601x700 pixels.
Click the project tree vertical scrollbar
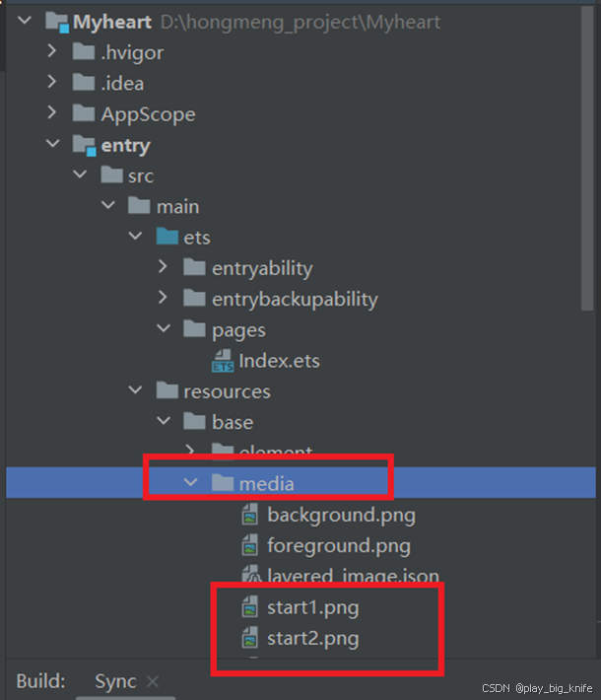pyautogui.click(x=587, y=159)
